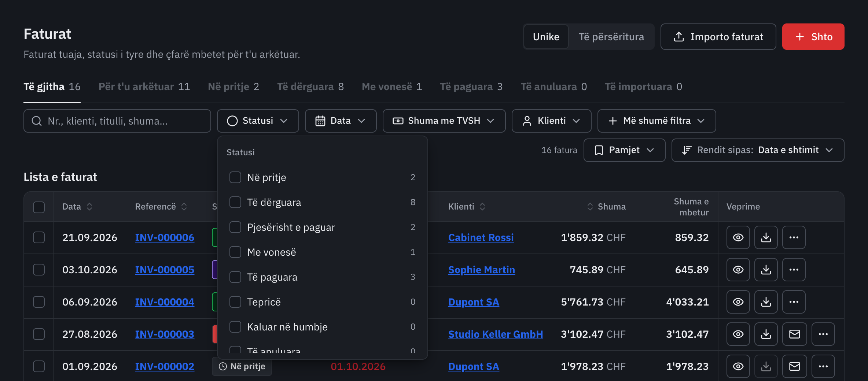Open more actions for INV-000004
Screen dimensions: 868x381
click(x=794, y=302)
